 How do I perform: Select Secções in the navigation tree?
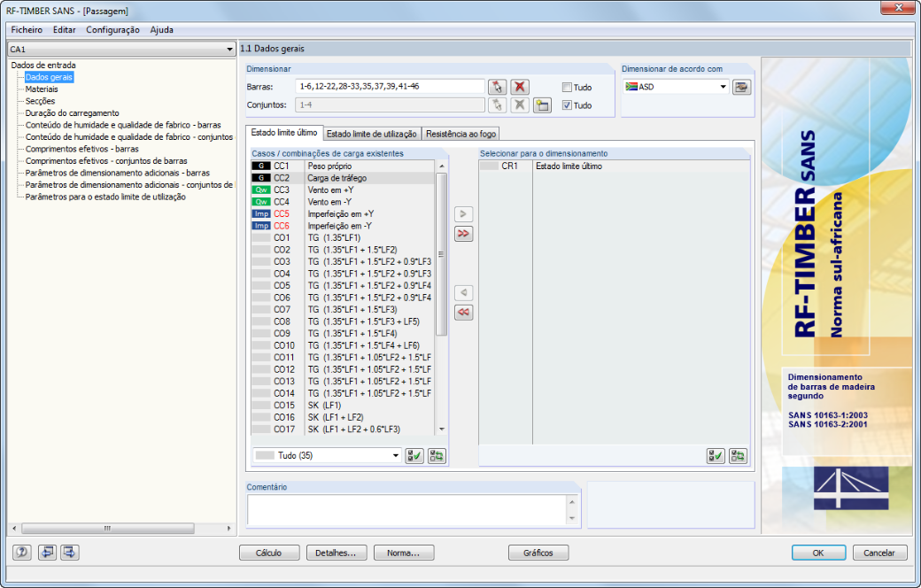(x=40, y=101)
